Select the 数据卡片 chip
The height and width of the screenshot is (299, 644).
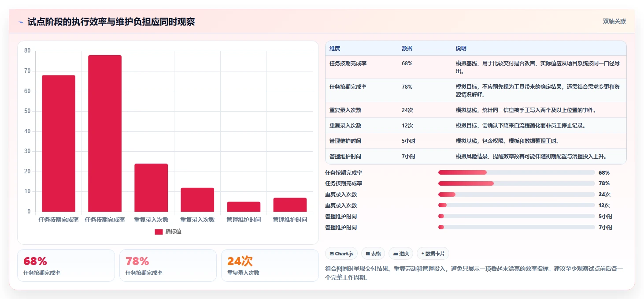pyautogui.click(x=433, y=254)
